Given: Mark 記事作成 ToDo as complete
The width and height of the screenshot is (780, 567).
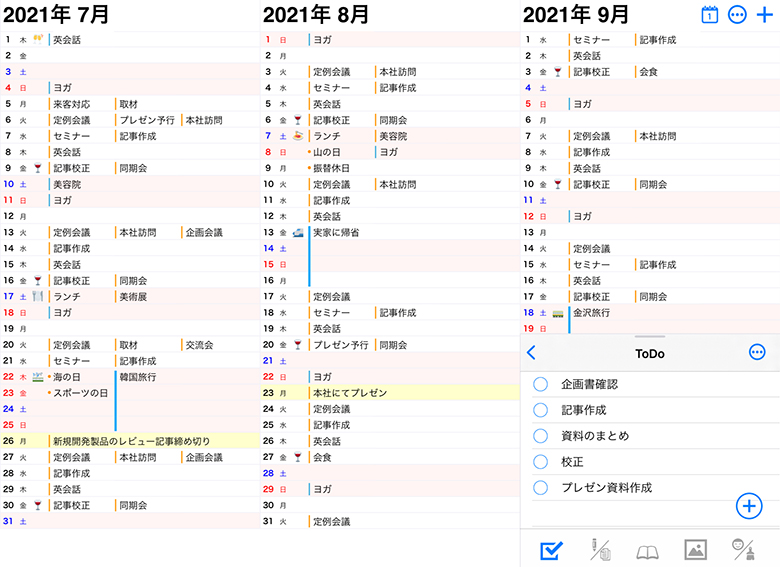Looking at the screenshot, I should 541,410.
